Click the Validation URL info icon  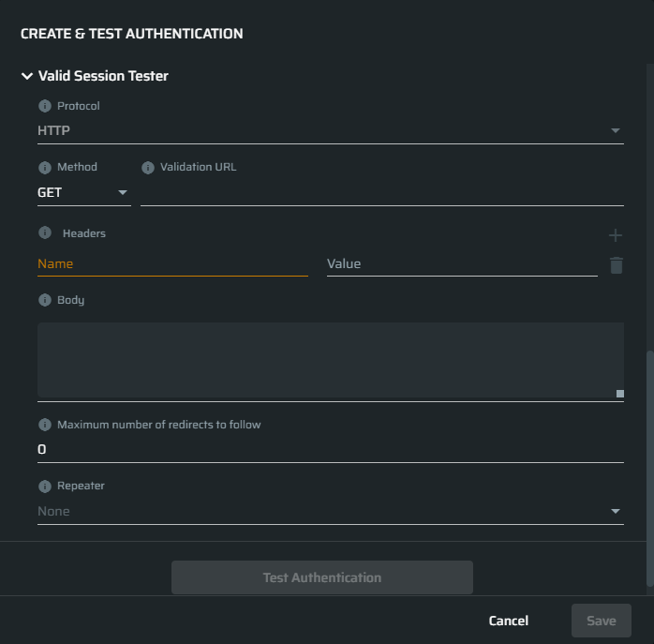coord(148,168)
